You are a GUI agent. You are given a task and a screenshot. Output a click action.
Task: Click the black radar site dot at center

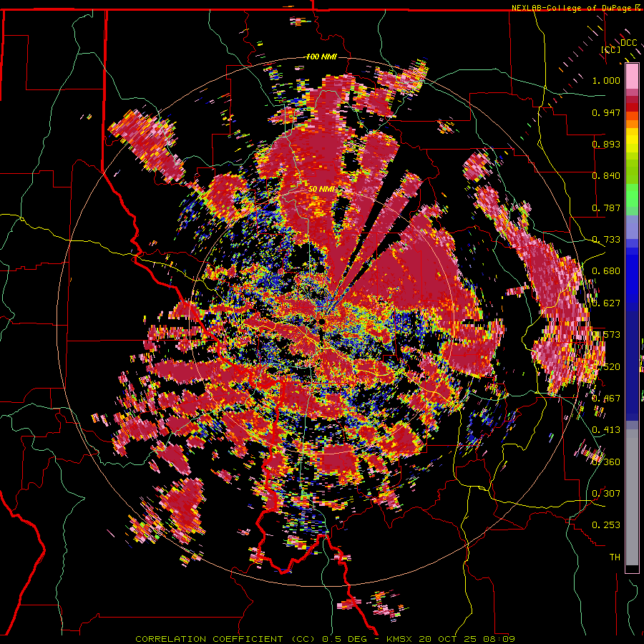(321, 321)
